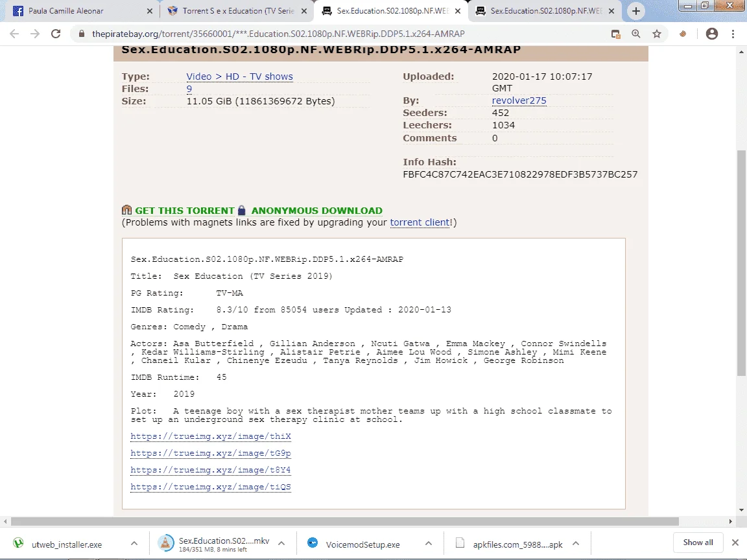The height and width of the screenshot is (560, 747).
Task: Open the trueimg.xyz/image/t8Y4 link
Action: (x=211, y=470)
